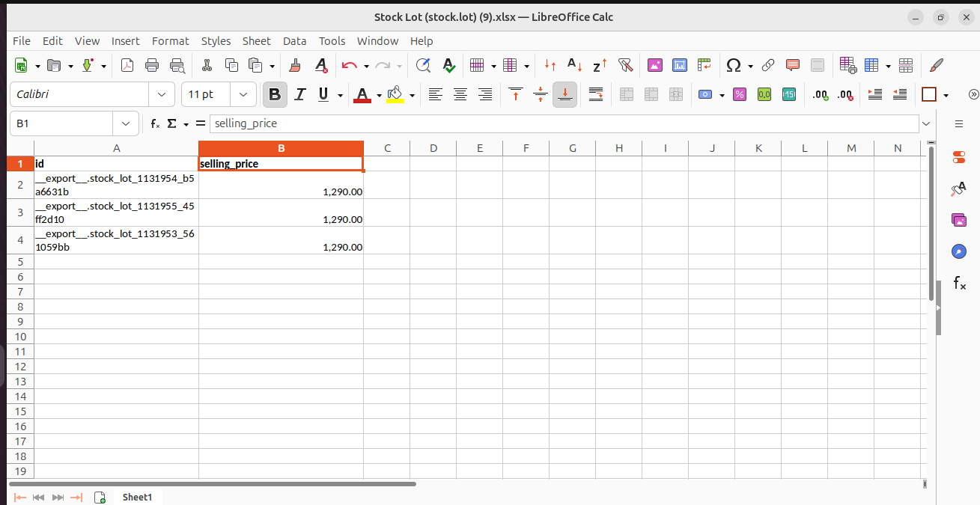980x505 pixels.
Task: Open the sidebar Navigator compass icon
Action: [x=959, y=251]
